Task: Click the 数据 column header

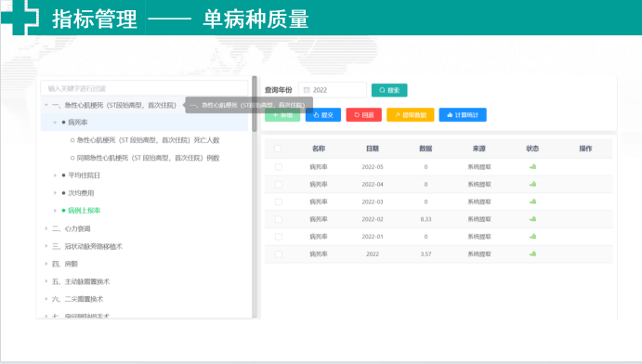Action: 426,149
